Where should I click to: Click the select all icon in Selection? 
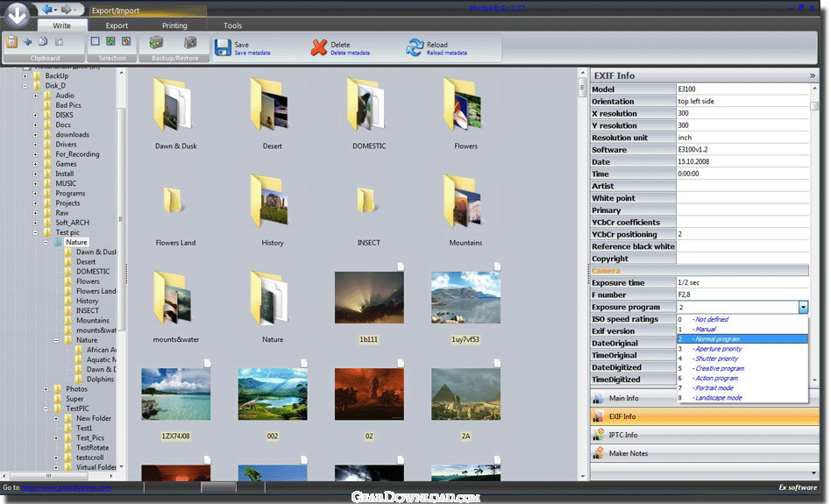point(110,41)
